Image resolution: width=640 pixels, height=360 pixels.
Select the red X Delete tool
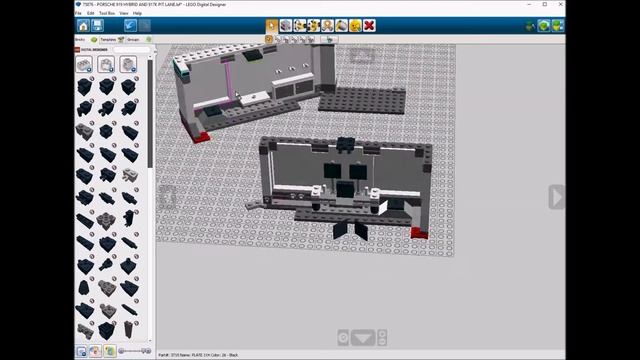point(369,26)
